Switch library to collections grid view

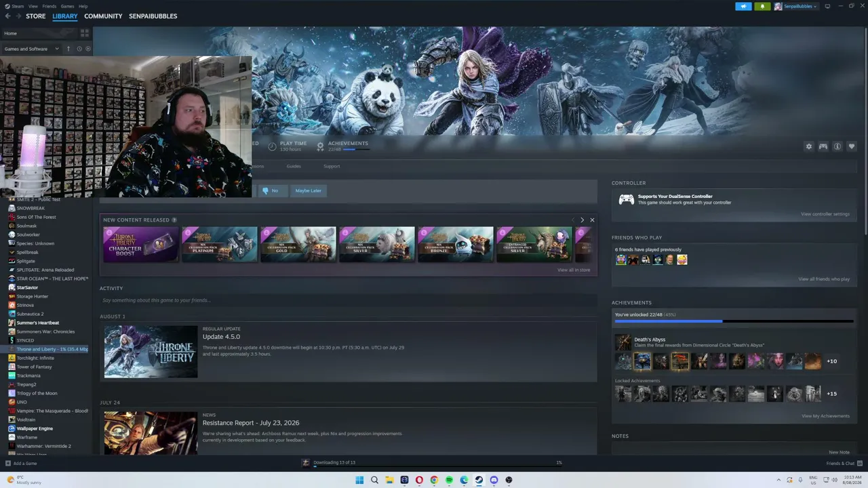coord(85,33)
